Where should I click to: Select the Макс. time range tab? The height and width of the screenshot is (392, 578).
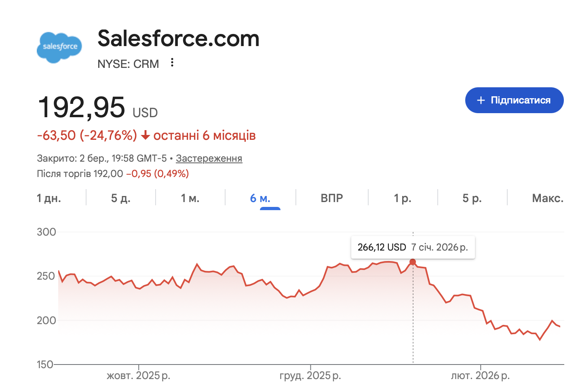click(547, 198)
